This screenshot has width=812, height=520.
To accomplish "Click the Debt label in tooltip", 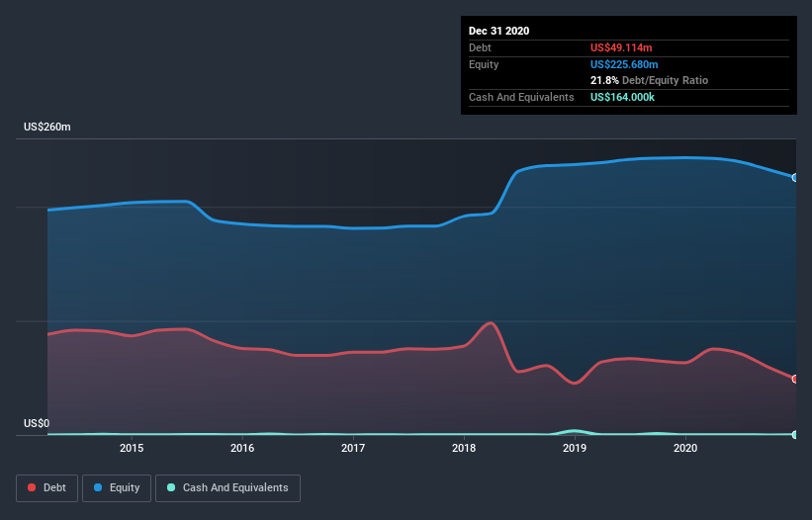I will [x=480, y=47].
